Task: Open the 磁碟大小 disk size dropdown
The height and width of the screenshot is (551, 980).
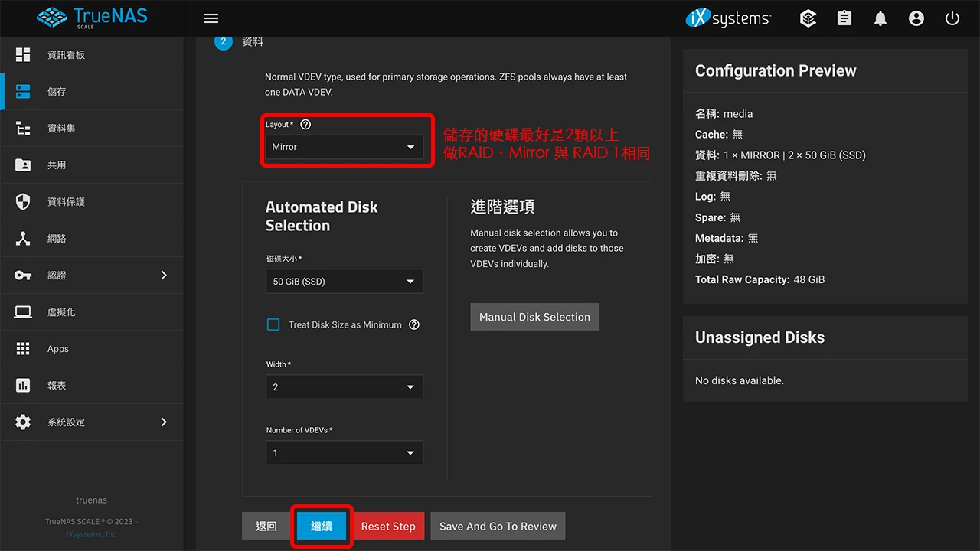Action: coord(344,281)
